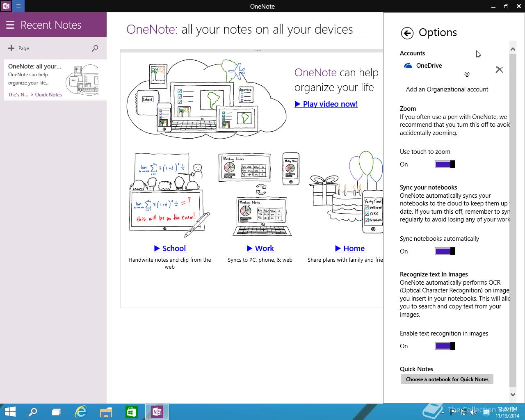Open File Explorer from taskbar
525x420 pixels.
point(106,412)
